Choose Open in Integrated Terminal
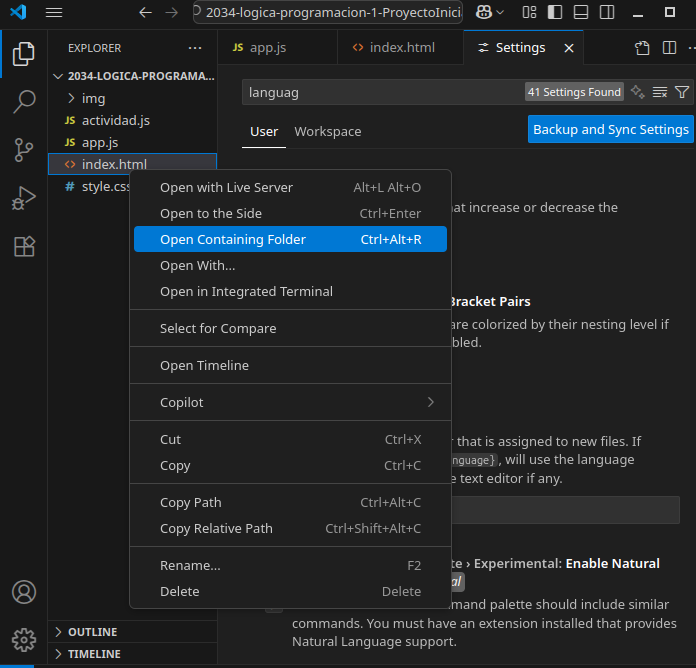This screenshot has height=668, width=696. coord(290,292)
